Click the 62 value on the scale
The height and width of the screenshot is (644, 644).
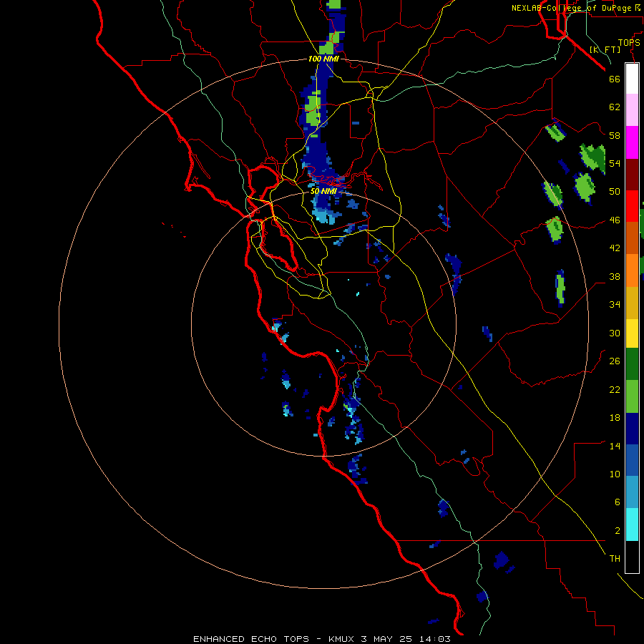615,107
